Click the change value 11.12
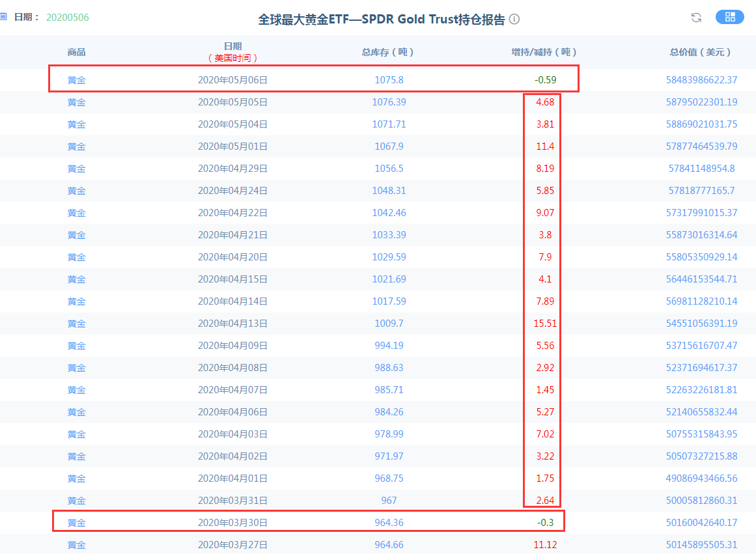 point(545,546)
